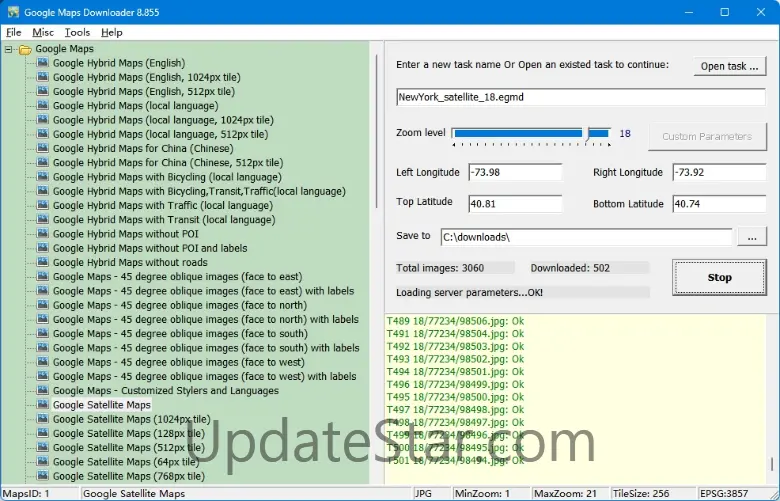Screen dimensions: 780x501
Task: Click log line T493 18/77234/98502.jpg
Action: tap(455, 359)
